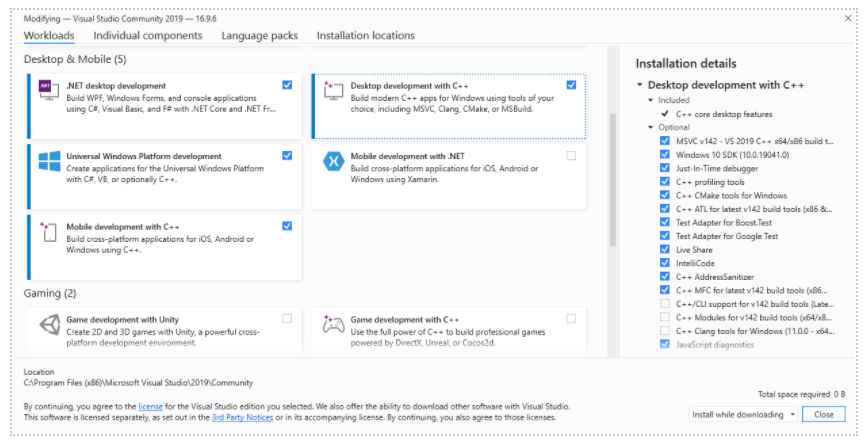This screenshot has width=866, height=445.
Task: Enable C++/CLI support for v142 build tools
Action: (665, 304)
